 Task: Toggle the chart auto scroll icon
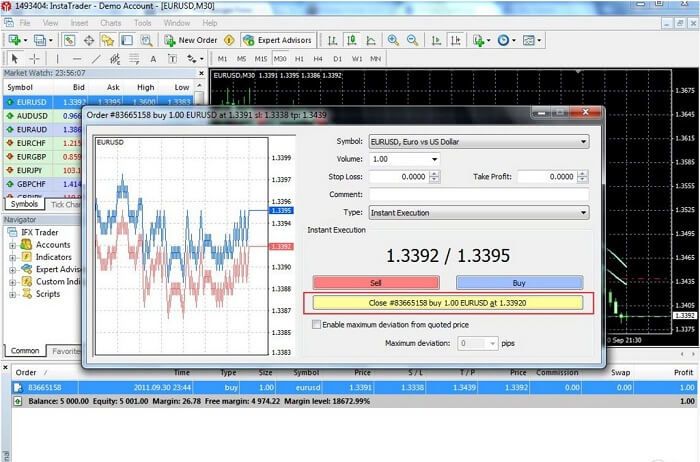pyautogui.click(x=436, y=40)
